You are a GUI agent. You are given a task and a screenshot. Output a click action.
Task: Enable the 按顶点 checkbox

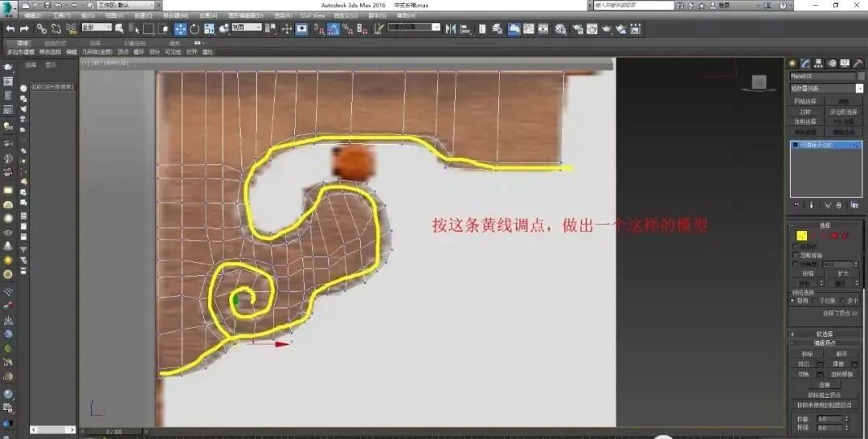tap(796, 246)
